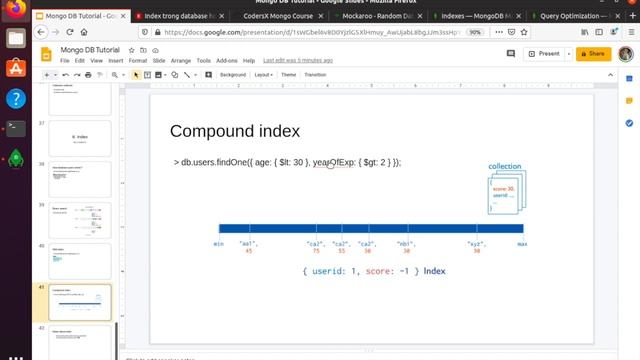Go to the Firefox home page
640x360 pixels.
[84, 32]
